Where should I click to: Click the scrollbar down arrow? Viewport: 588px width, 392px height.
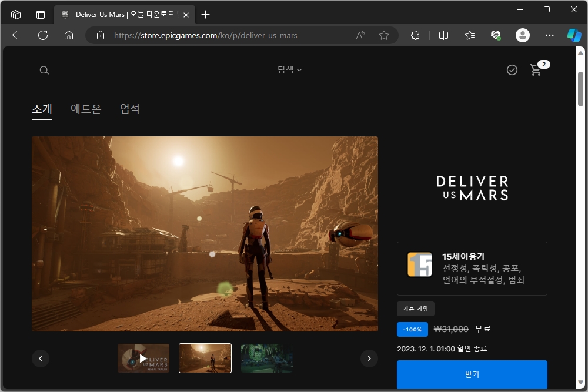580,383
